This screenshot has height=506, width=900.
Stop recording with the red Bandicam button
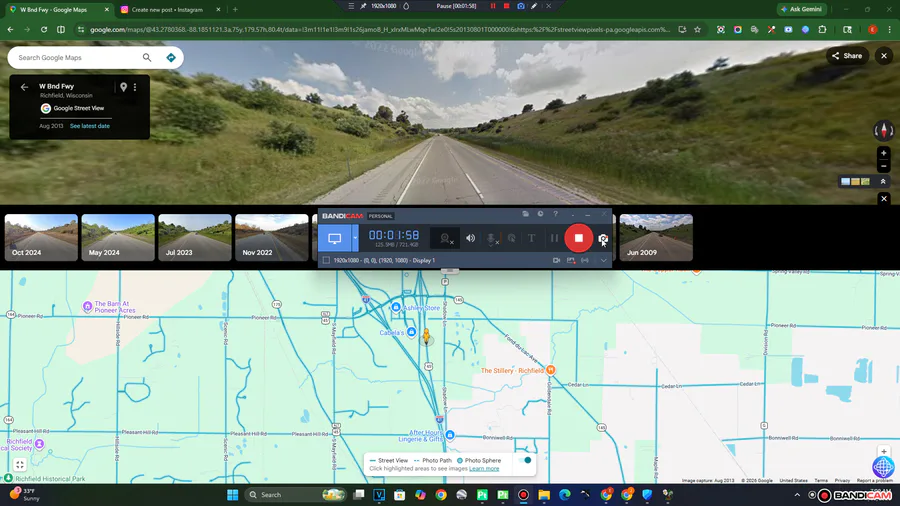pyautogui.click(x=579, y=238)
